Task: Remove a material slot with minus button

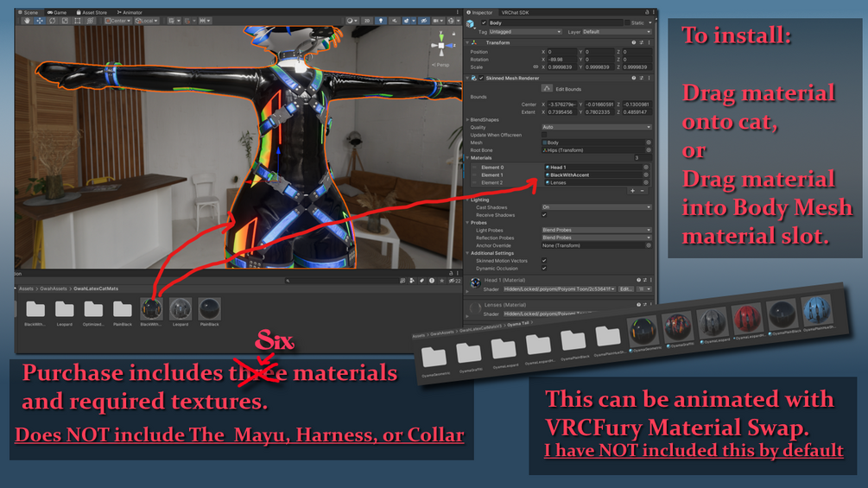Action: pos(642,191)
